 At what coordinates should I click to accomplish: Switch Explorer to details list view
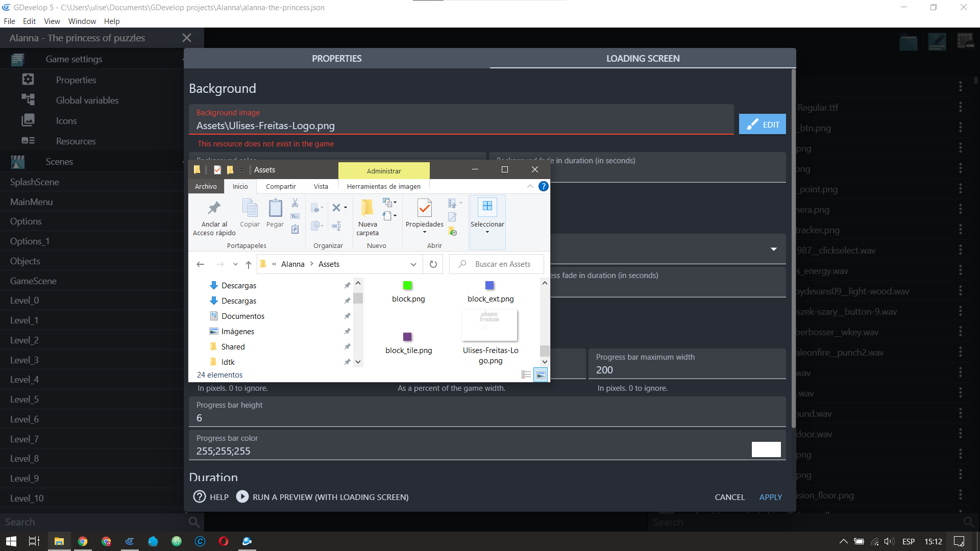coord(526,375)
